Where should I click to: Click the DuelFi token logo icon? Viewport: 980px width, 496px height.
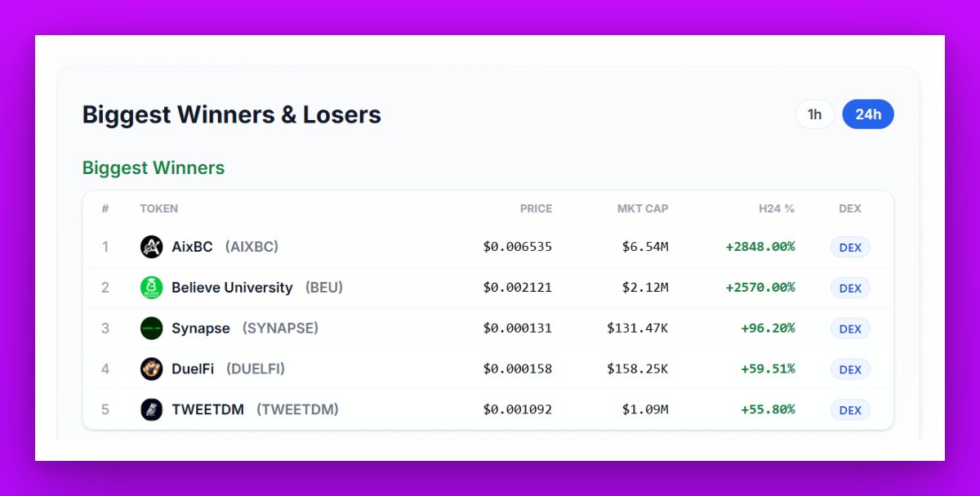pos(151,369)
